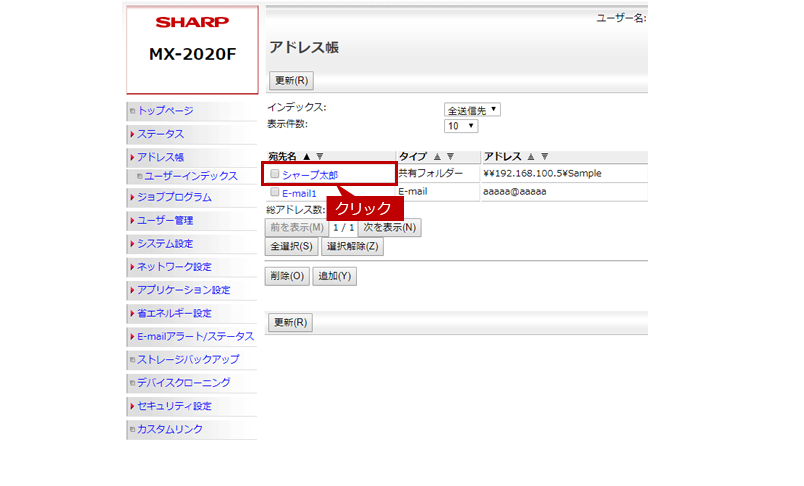Image resolution: width=804 pixels, height=486 pixels.
Task: Open the 表示件数 dropdown
Action: 461,126
